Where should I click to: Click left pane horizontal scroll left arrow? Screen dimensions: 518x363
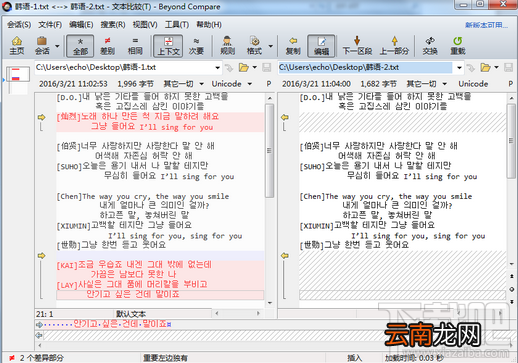pyautogui.click(x=217, y=313)
